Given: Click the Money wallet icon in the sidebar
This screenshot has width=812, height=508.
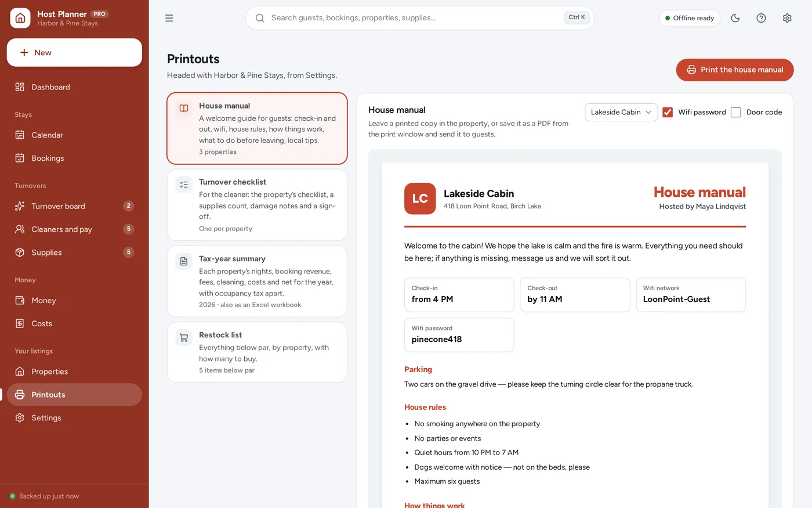Looking at the screenshot, I should coord(20,300).
